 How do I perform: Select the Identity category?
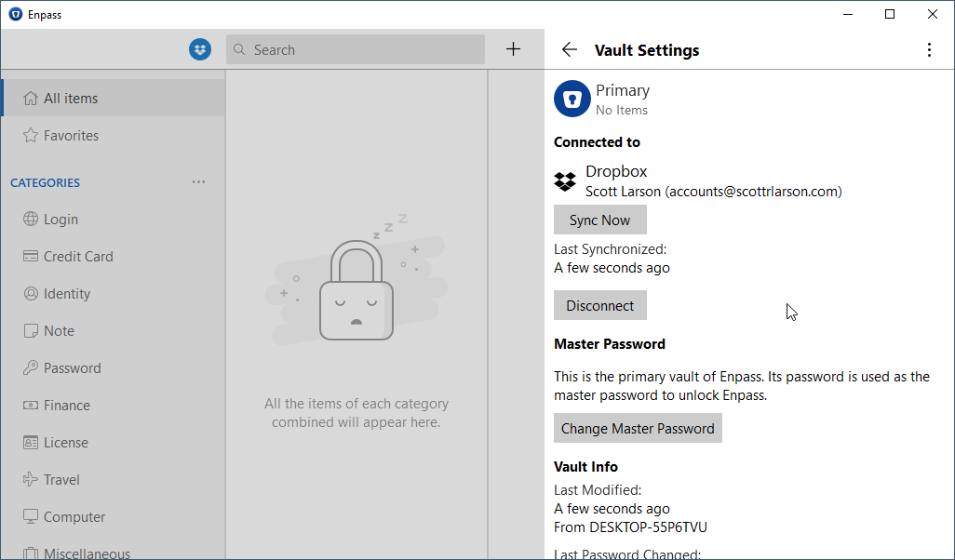point(67,294)
